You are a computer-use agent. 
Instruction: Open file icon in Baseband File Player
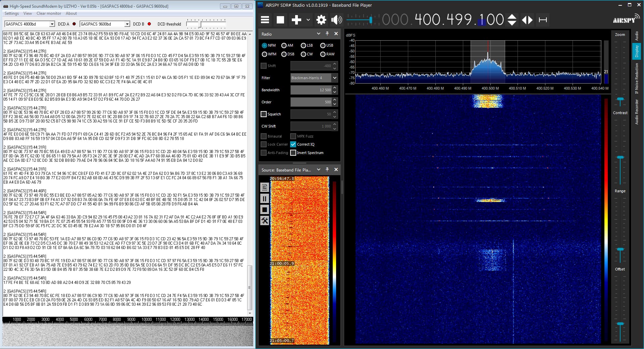click(x=265, y=188)
